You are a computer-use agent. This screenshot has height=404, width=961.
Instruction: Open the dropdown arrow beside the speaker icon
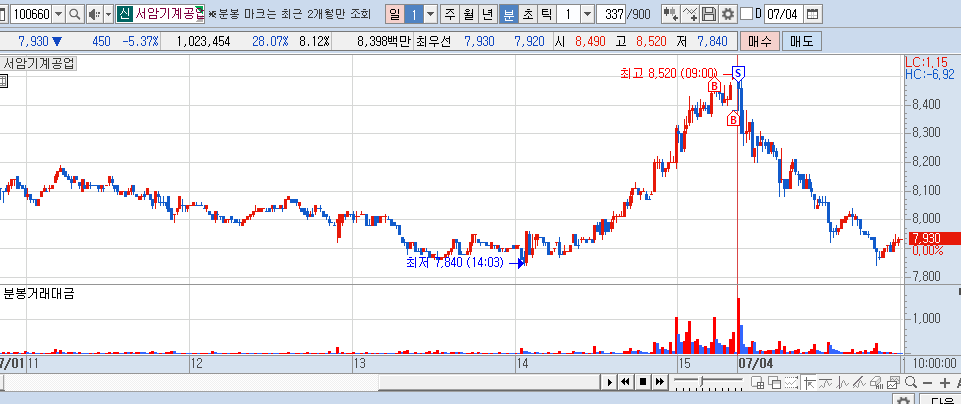[108, 13]
